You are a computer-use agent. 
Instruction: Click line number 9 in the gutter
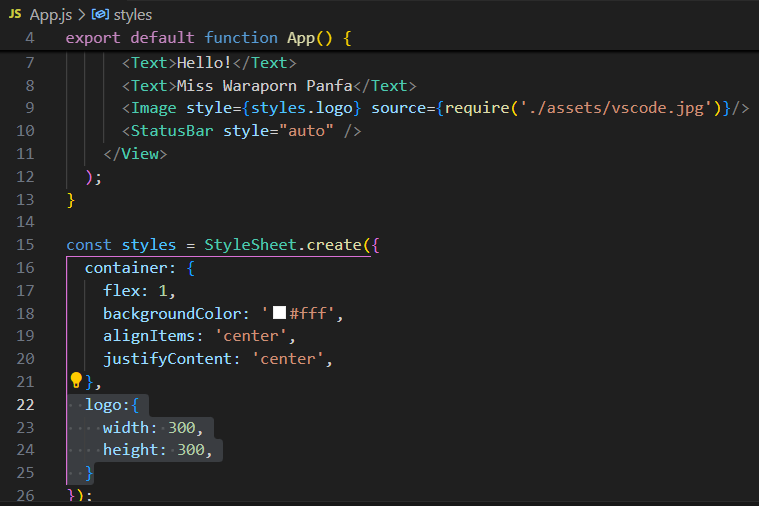tap(29, 108)
